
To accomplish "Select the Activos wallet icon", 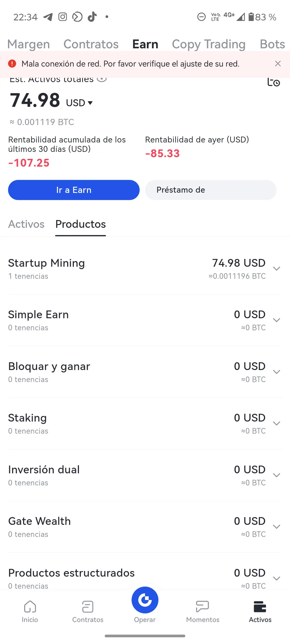I will click(x=260, y=607).
